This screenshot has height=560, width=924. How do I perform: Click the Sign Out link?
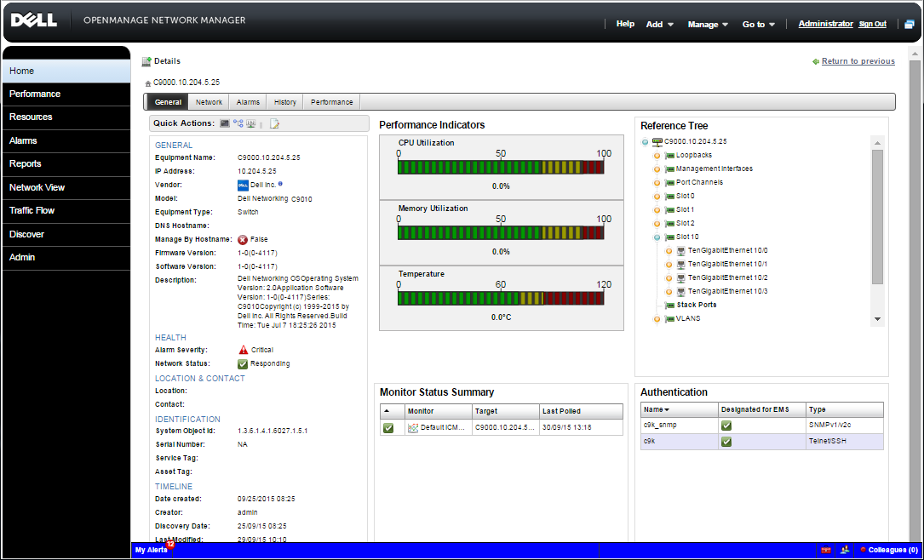point(873,24)
